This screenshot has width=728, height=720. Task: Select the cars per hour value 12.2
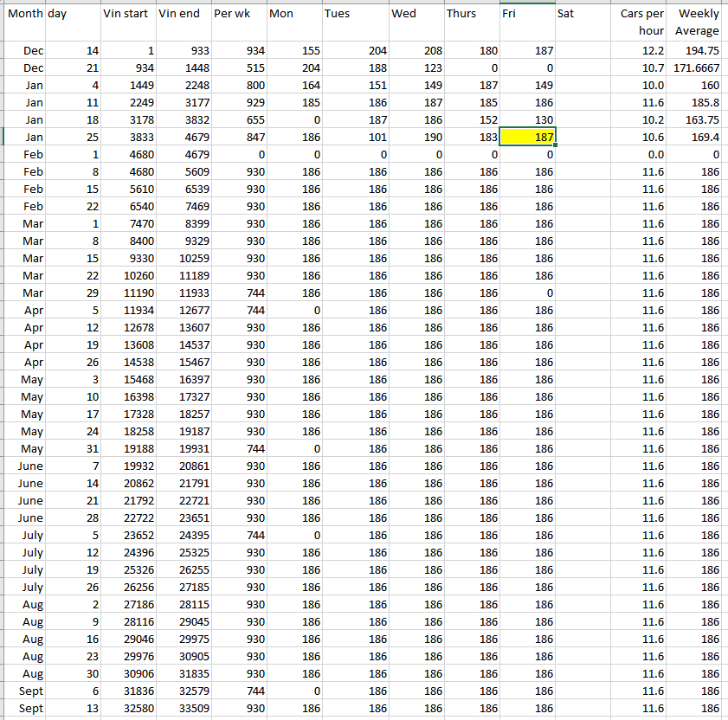pos(641,51)
